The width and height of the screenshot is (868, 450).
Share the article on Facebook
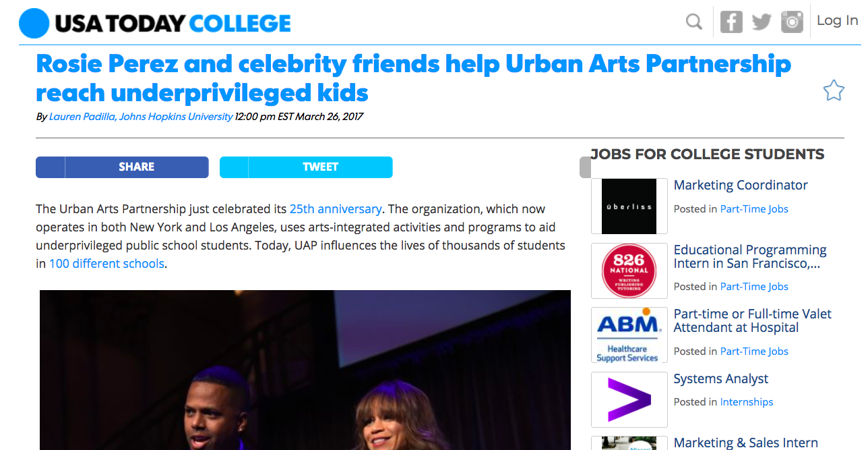(x=122, y=167)
